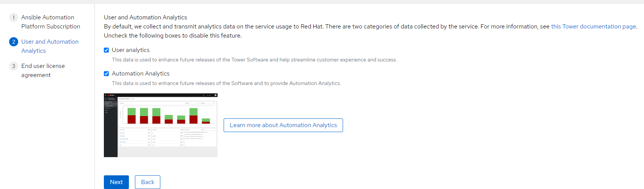Click the User analytics label text
The width and height of the screenshot is (644, 189).
tap(130, 50)
